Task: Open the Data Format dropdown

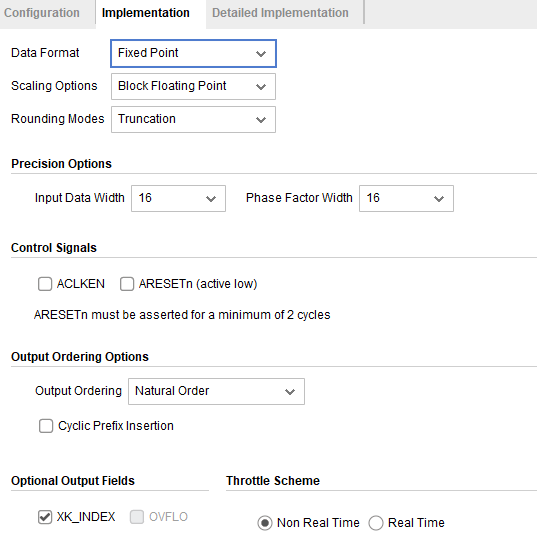Action: (193, 54)
